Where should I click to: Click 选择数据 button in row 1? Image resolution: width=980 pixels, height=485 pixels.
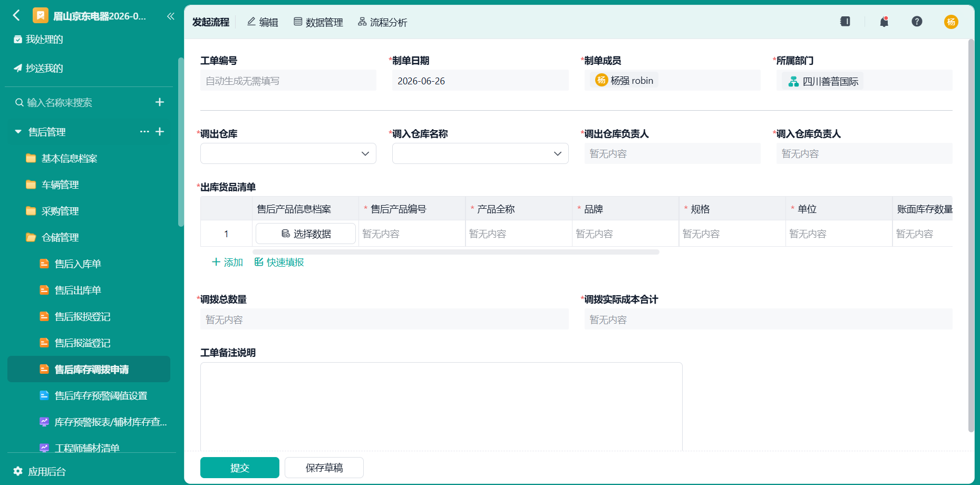(306, 234)
